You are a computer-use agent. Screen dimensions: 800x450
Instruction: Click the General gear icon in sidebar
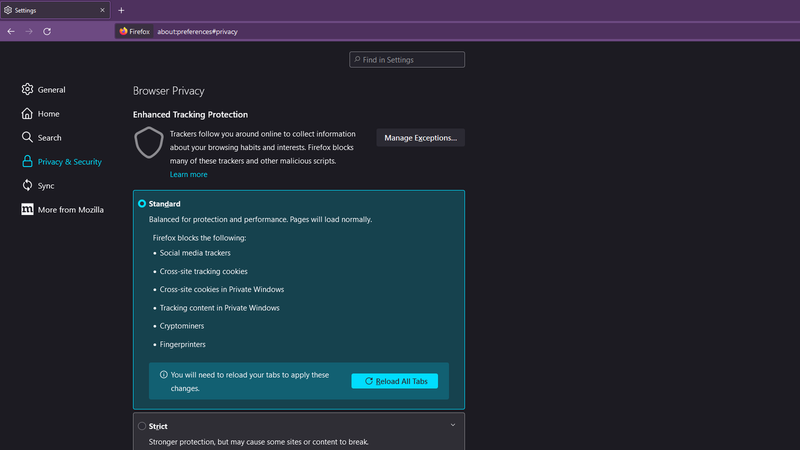[x=28, y=90]
